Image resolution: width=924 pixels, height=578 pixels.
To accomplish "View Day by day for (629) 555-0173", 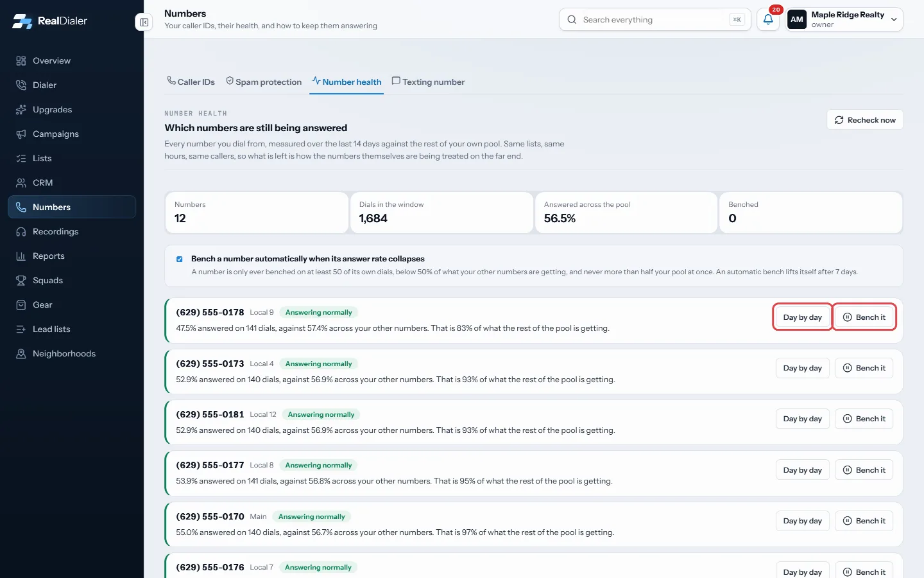I will coord(803,368).
